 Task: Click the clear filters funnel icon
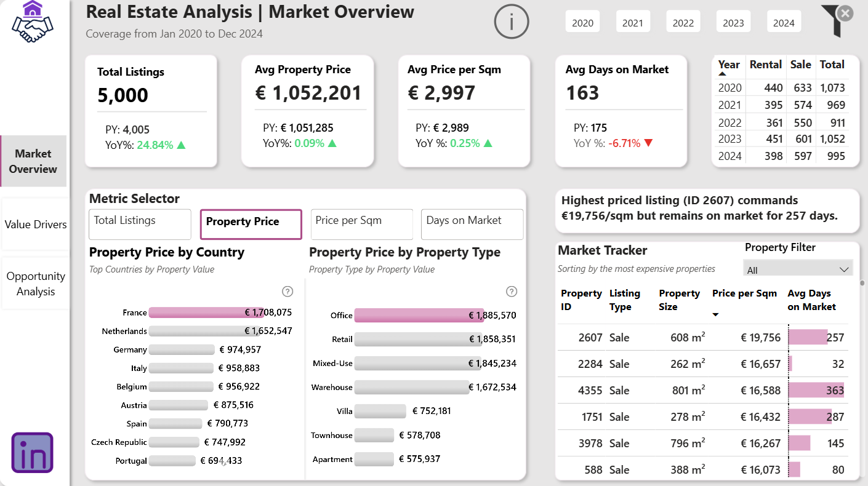point(837,20)
